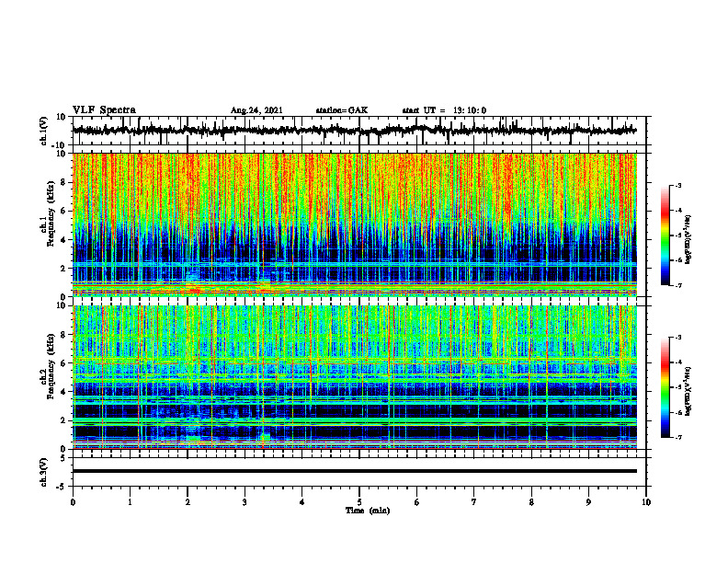Click the 0 tick on the time axis
728x563 pixels.
click(x=73, y=502)
